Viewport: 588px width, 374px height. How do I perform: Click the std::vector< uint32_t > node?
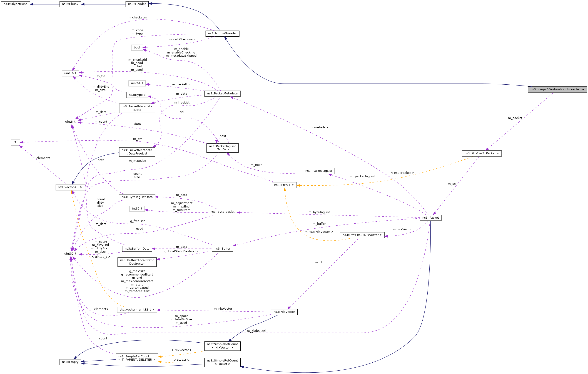click(137, 310)
